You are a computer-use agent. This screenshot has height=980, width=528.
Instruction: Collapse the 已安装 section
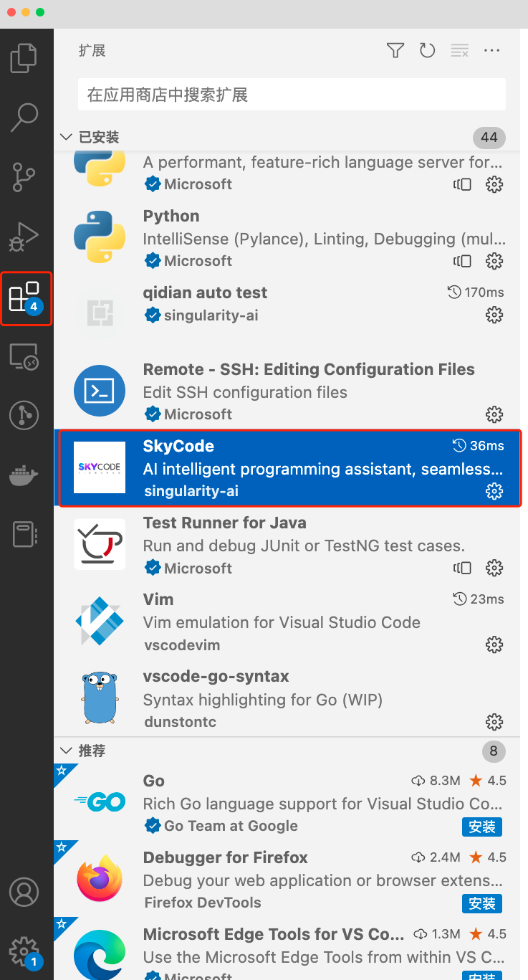[67, 137]
